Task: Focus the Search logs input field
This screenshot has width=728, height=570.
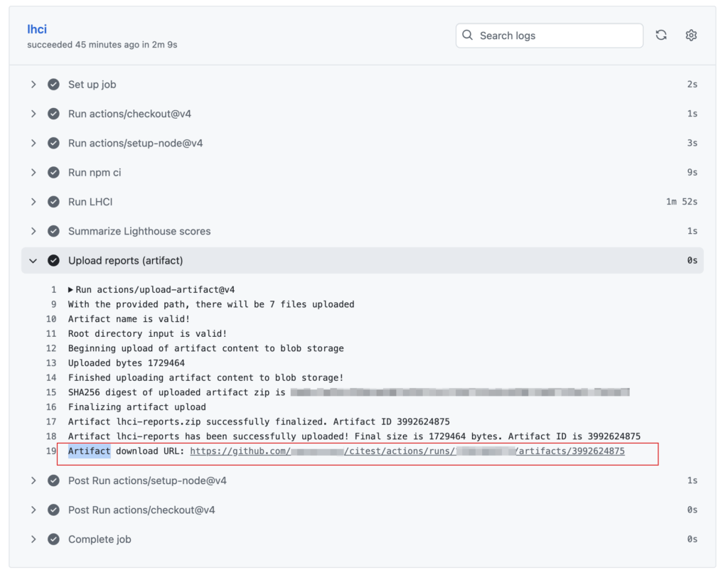Action: [555, 36]
